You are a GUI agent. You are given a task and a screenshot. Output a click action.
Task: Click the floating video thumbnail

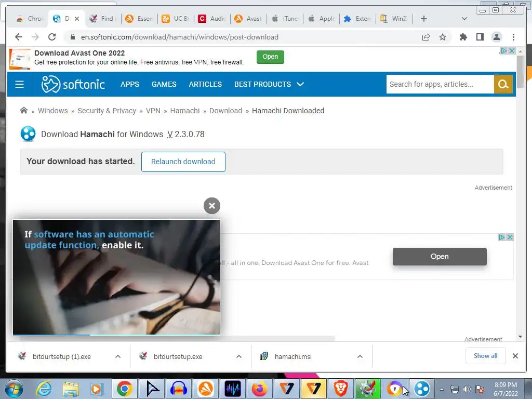116,277
